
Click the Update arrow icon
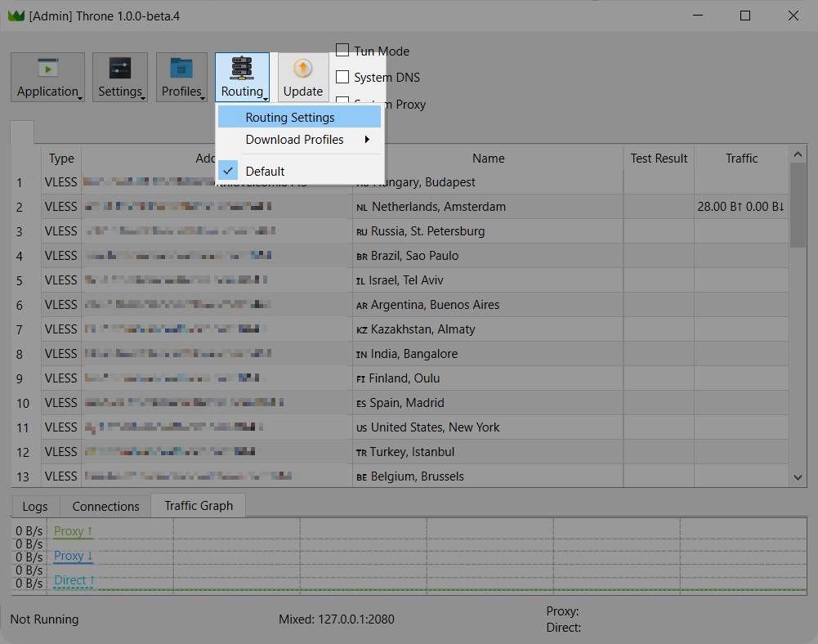[303, 69]
